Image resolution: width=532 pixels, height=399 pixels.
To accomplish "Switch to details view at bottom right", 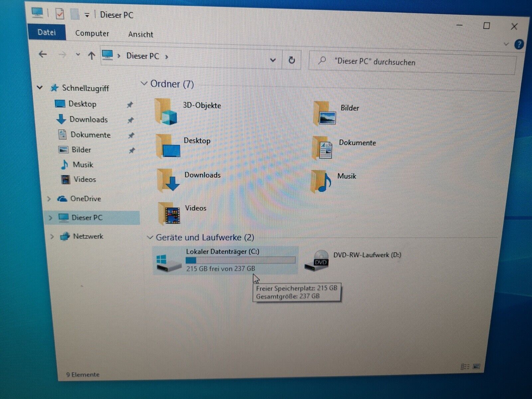I will pos(465,366).
